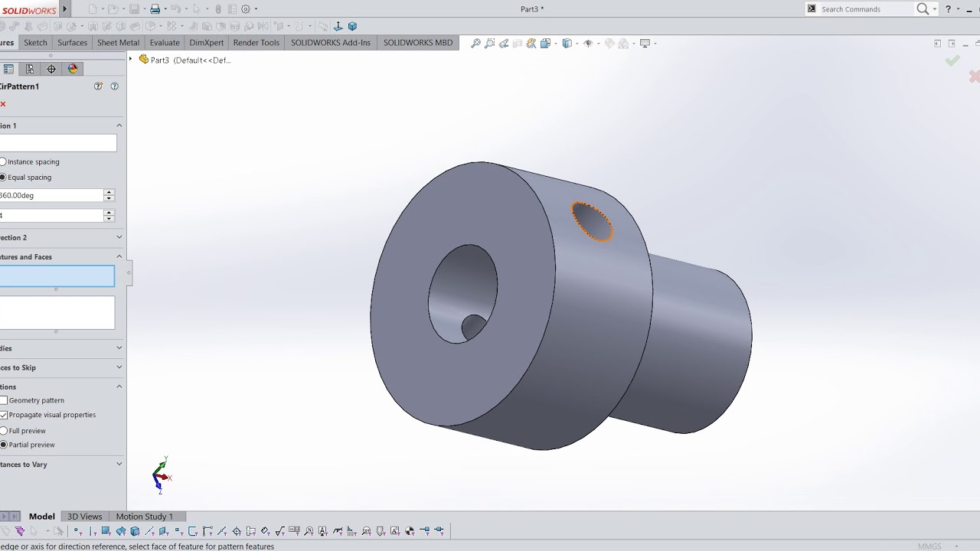
Task: Click the Display Style cube icon
Action: tap(567, 44)
